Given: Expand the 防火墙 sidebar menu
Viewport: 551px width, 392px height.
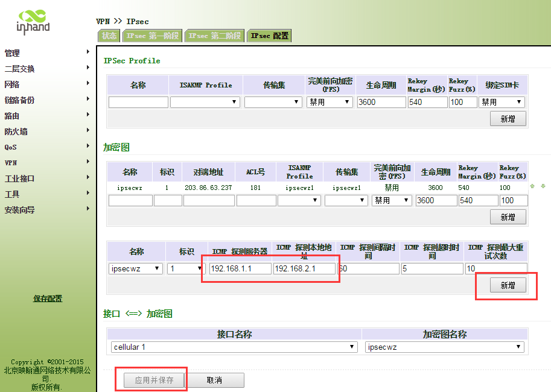Looking at the screenshot, I should tap(16, 131).
